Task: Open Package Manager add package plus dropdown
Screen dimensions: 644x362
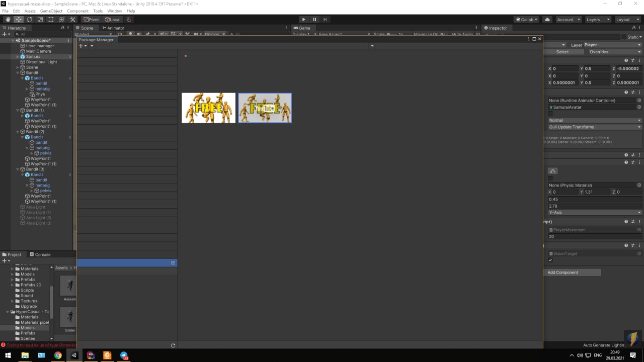Action: 83,46
